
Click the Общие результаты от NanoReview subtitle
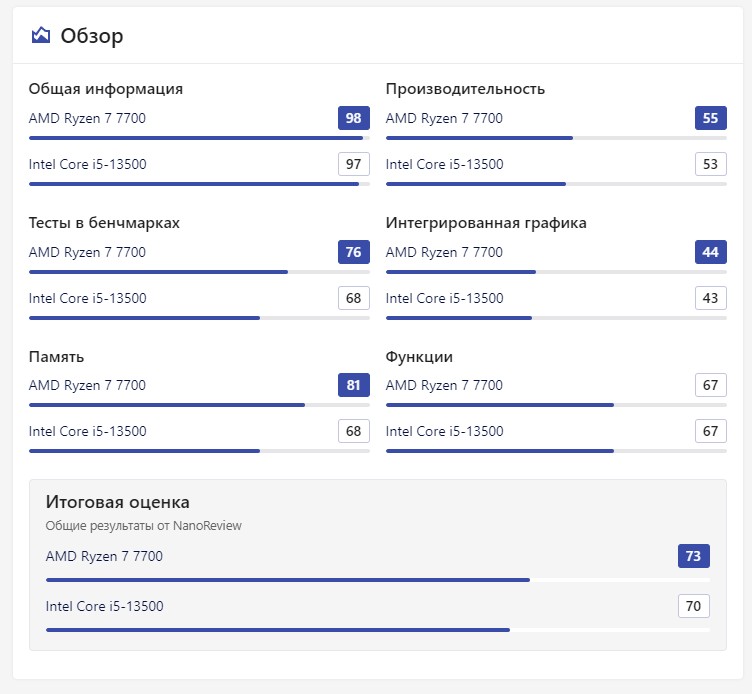[x=143, y=525]
